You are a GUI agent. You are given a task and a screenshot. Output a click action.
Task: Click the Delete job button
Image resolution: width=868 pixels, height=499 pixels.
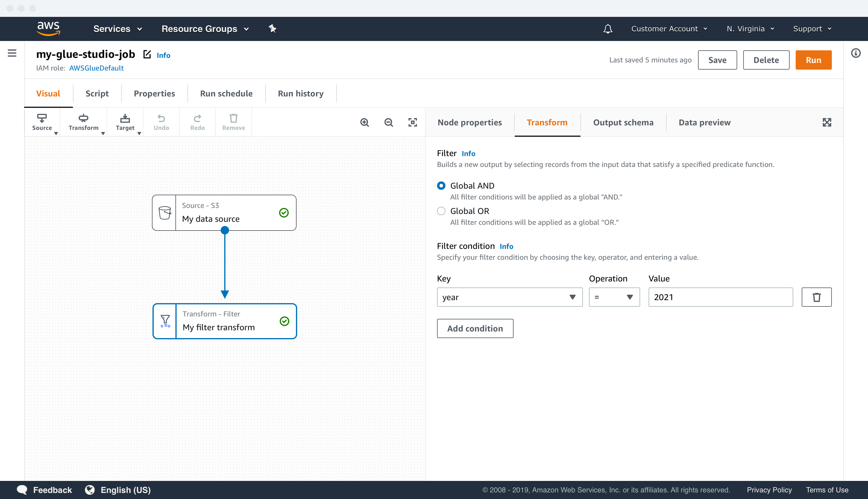click(766, 60)
